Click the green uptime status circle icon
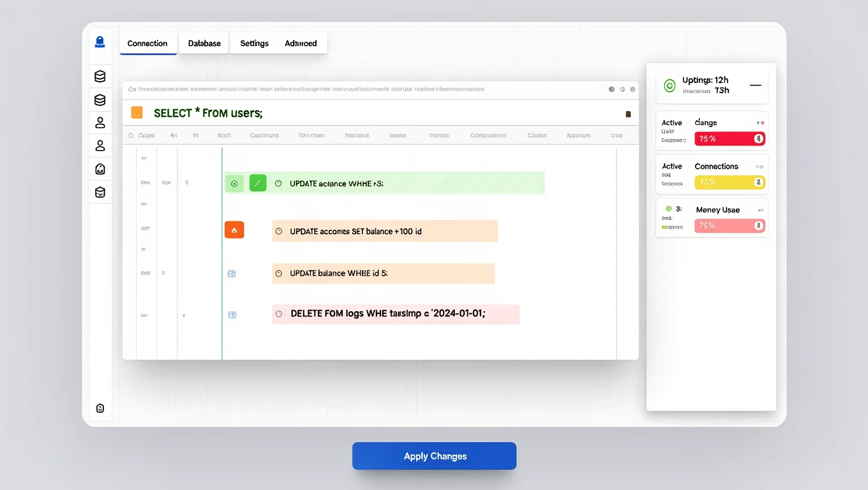Screen dimensions: 868x490 pos(670,85)
